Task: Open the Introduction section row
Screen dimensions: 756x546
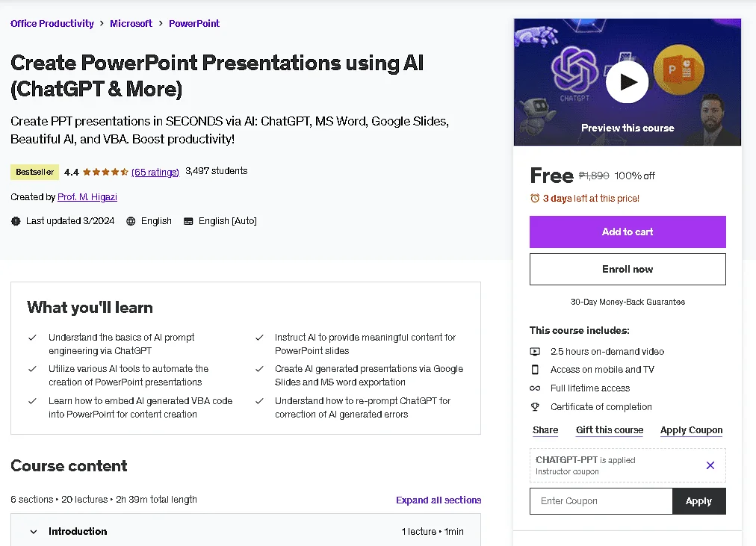Action: (x=246, y=531)
